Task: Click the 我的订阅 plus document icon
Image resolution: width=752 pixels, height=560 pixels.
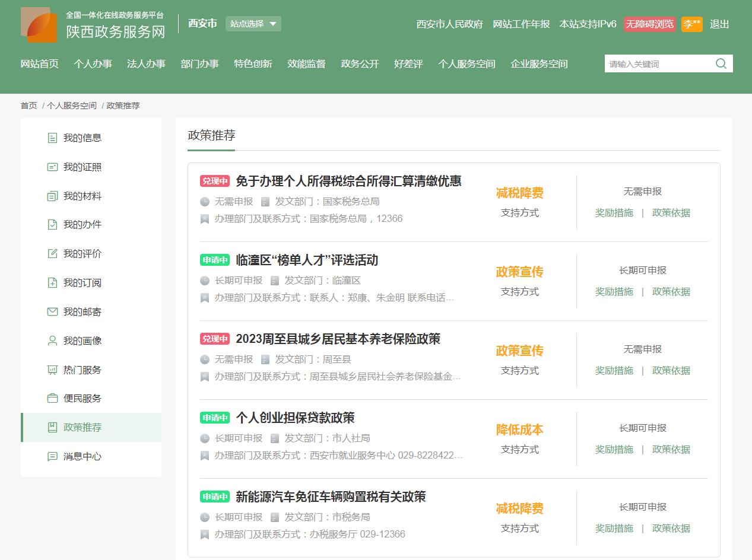Action: tap(52, 283)
